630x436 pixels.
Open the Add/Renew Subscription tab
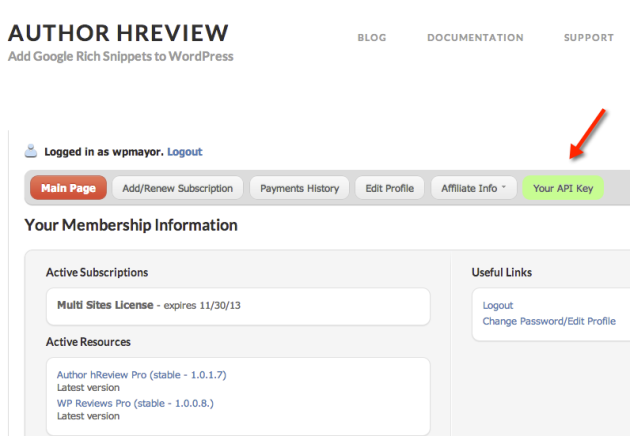(178, 188)
